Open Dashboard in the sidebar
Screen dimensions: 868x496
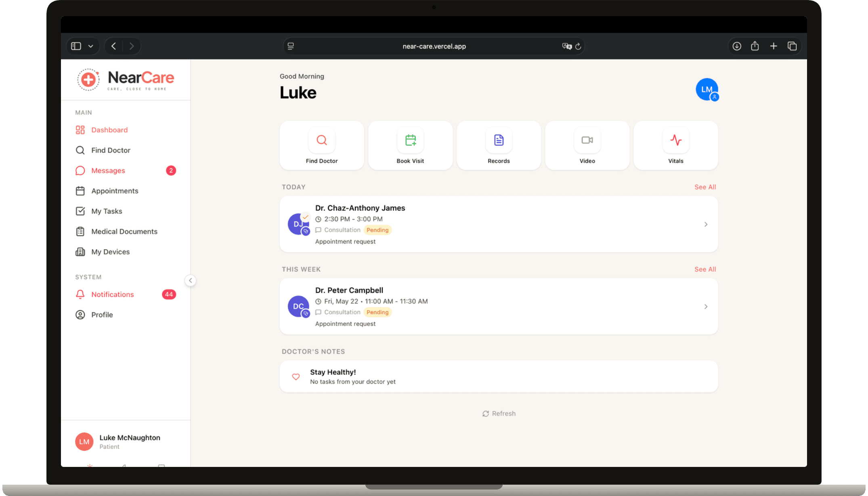(x=126, y=130)
